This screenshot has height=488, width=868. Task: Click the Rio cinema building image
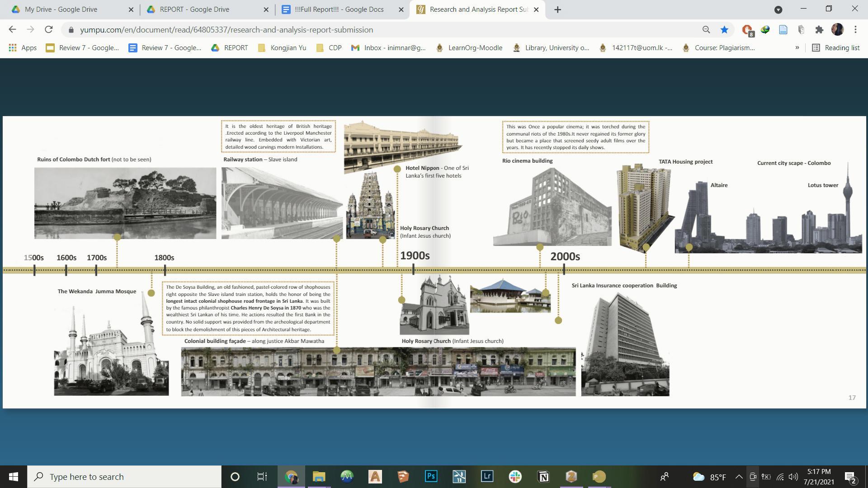(x=552, y=207)
